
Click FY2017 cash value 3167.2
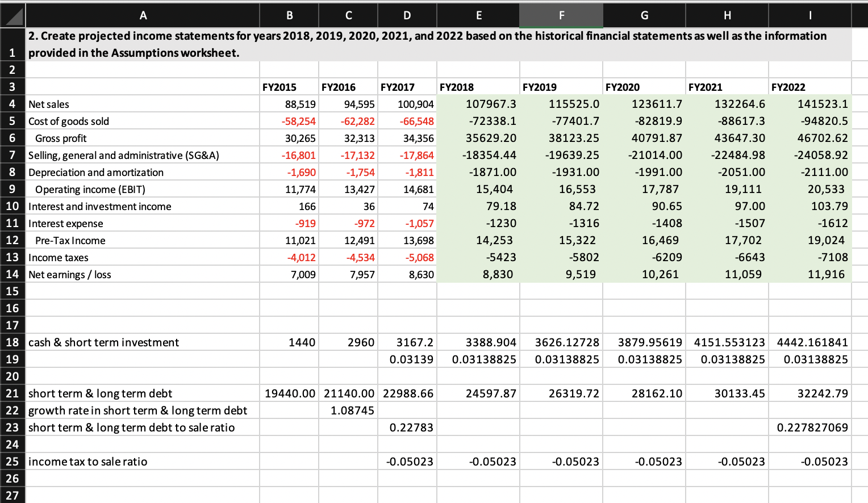coord(415,342)
